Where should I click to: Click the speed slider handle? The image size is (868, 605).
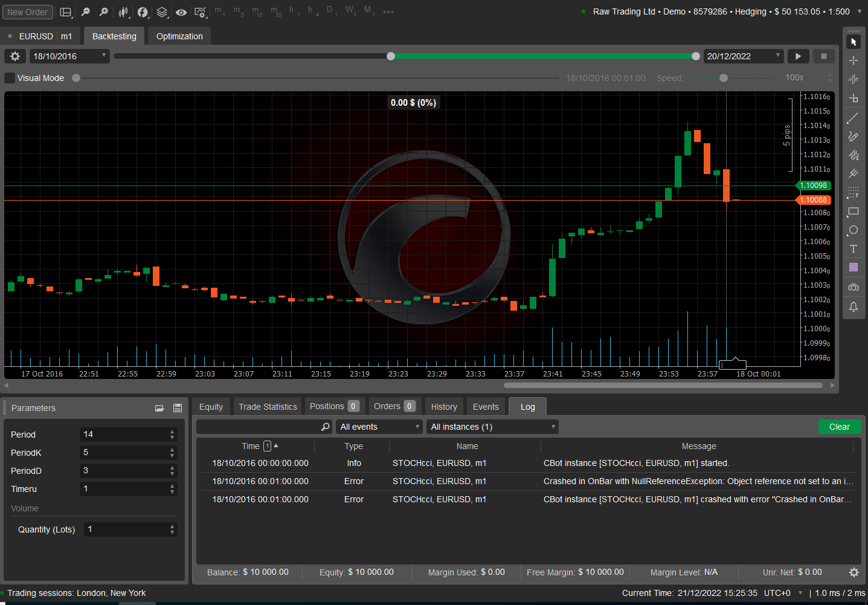[x=724, y=78]
